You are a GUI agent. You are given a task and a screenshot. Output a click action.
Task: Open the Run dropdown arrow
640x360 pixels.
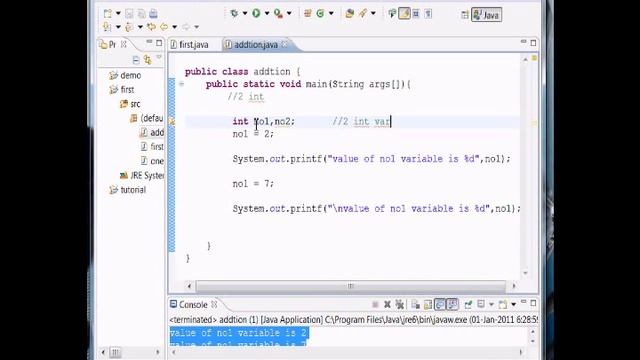pyautogui.click(x=267, y=13)
